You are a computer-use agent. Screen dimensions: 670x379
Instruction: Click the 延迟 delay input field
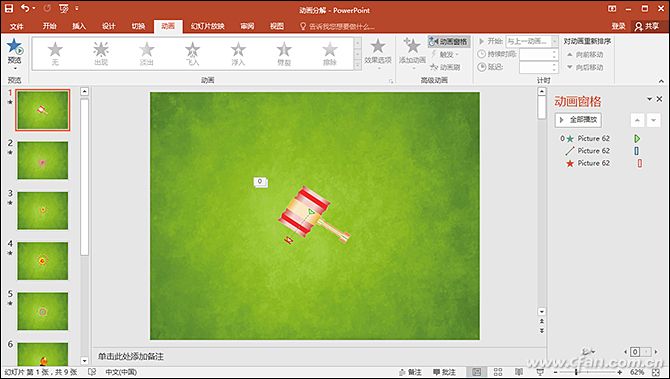(x=538, y=67)
